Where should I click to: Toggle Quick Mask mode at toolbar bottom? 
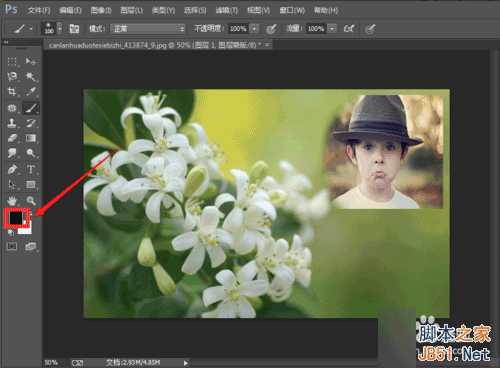coord(12,246)
